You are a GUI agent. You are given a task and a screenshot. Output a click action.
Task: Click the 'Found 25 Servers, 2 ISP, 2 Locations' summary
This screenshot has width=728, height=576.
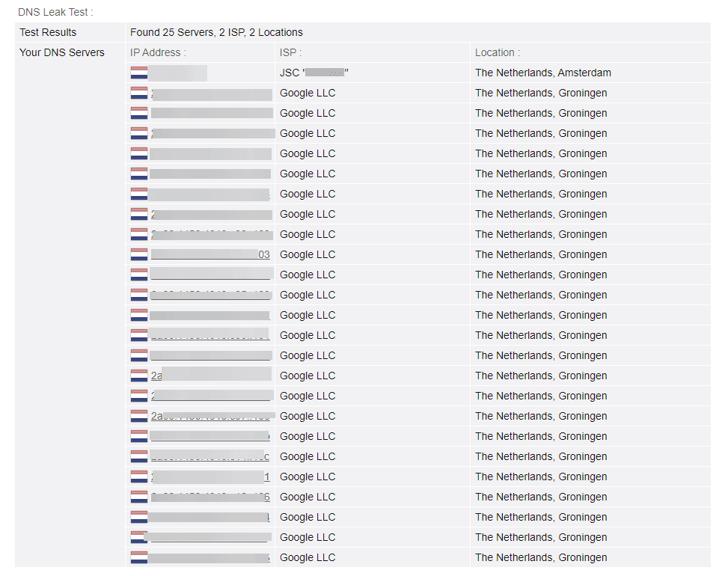point(216,32)
